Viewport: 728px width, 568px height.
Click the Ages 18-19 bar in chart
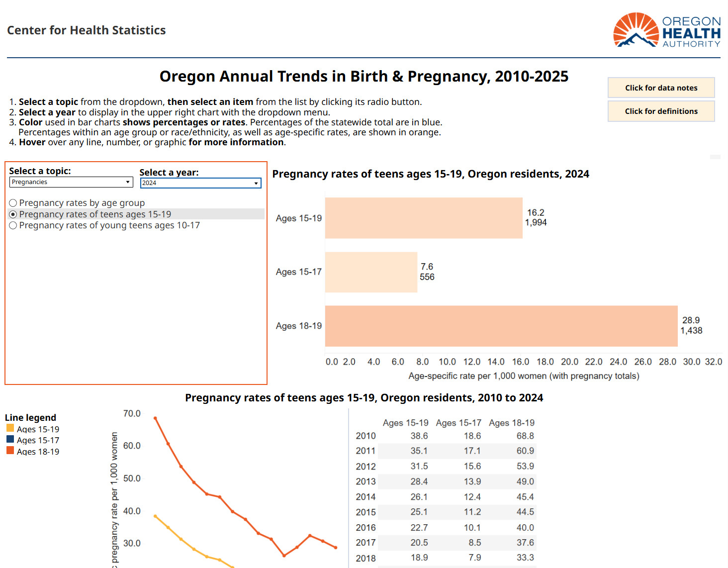501,326
